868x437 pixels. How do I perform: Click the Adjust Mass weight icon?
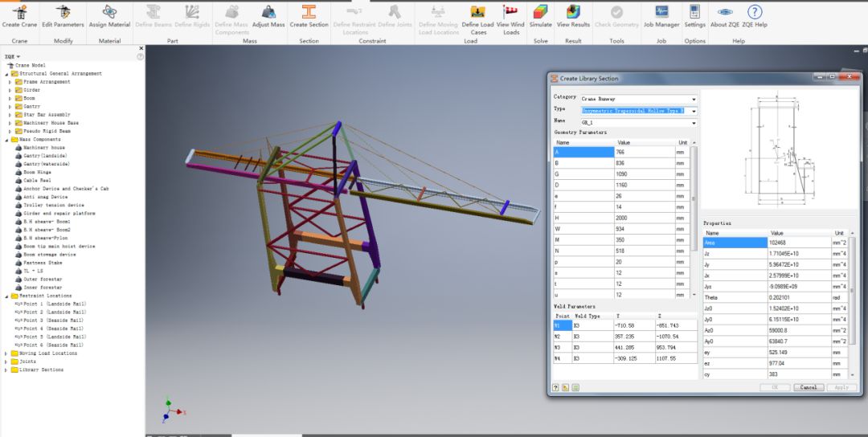pyautogui.click(x=268, y=12)
